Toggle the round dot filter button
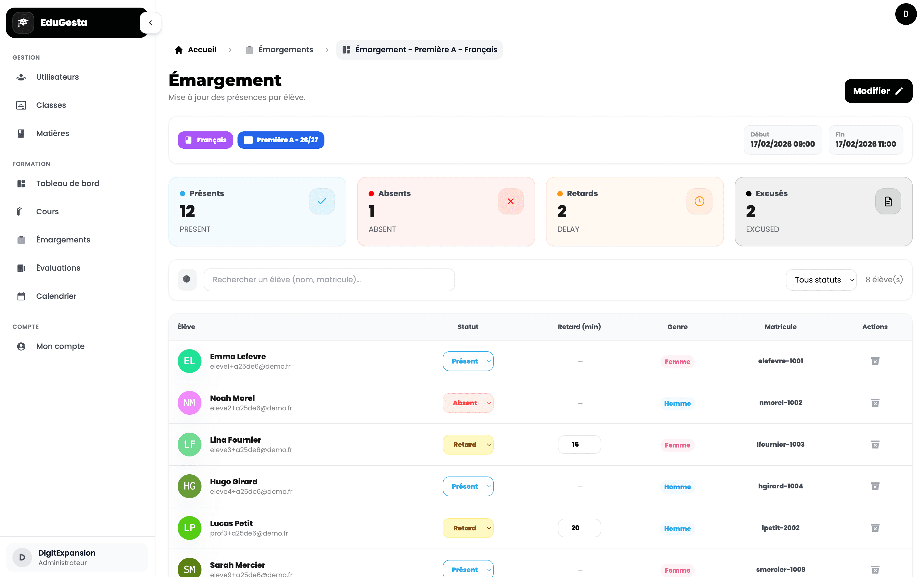Screen dimensions: 924x577 (x=187, y=279)
